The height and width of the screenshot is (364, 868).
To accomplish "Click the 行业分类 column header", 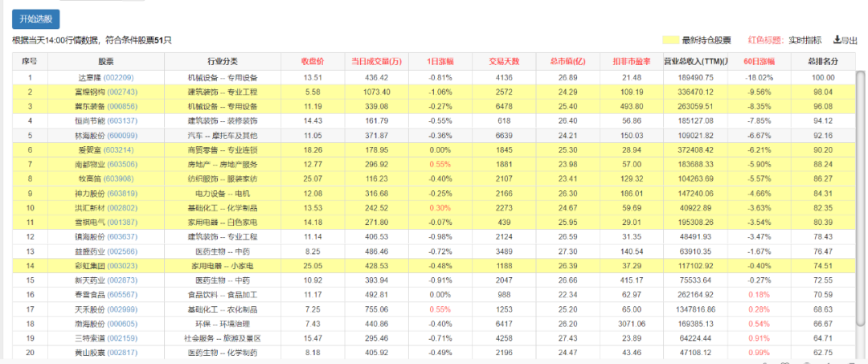I will point(223,61).
